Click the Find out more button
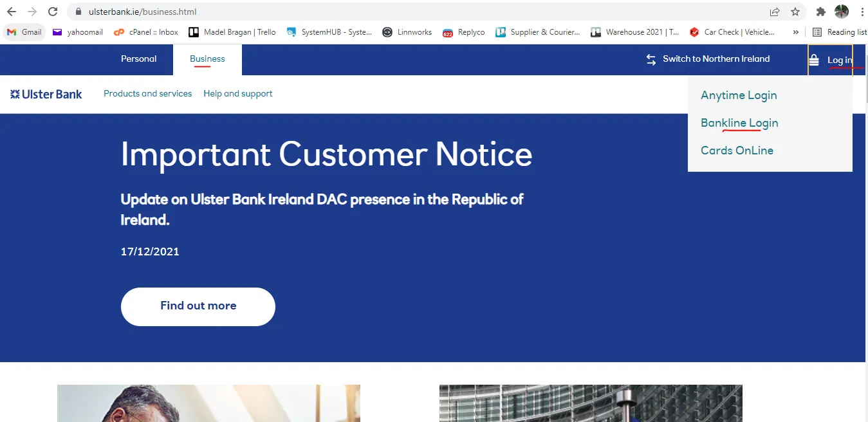This screenshot has width=868, height=422. point(198,306)
